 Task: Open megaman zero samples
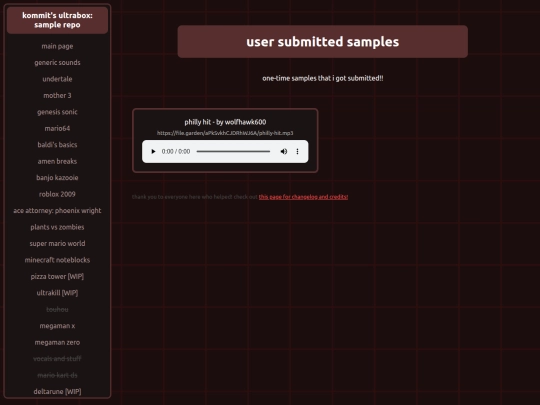coord(57,342)
